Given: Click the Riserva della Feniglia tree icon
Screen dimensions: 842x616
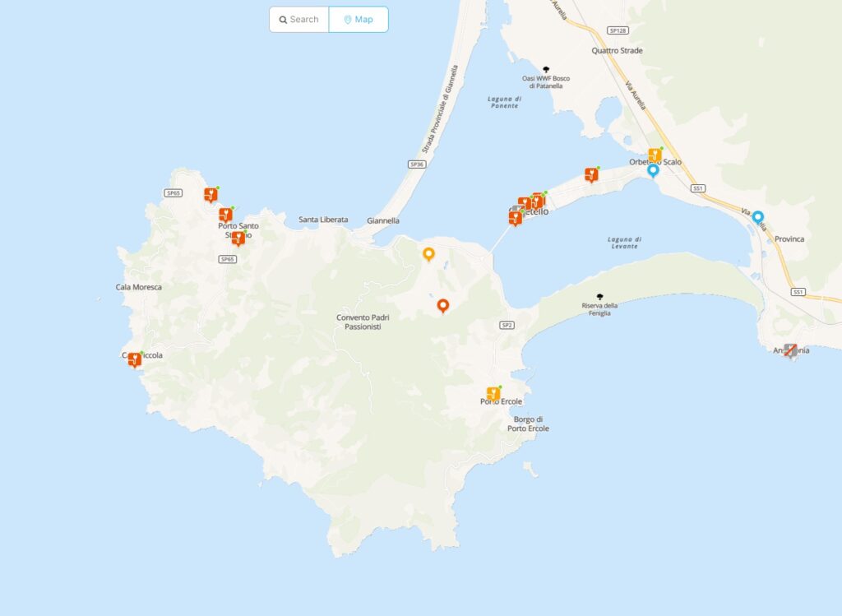Looking at the screenshot, I should [x=599, y=296].
